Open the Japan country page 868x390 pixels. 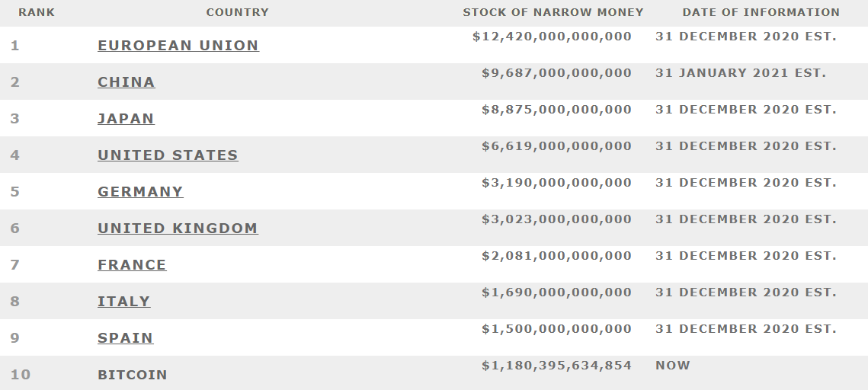pos(126,119)
